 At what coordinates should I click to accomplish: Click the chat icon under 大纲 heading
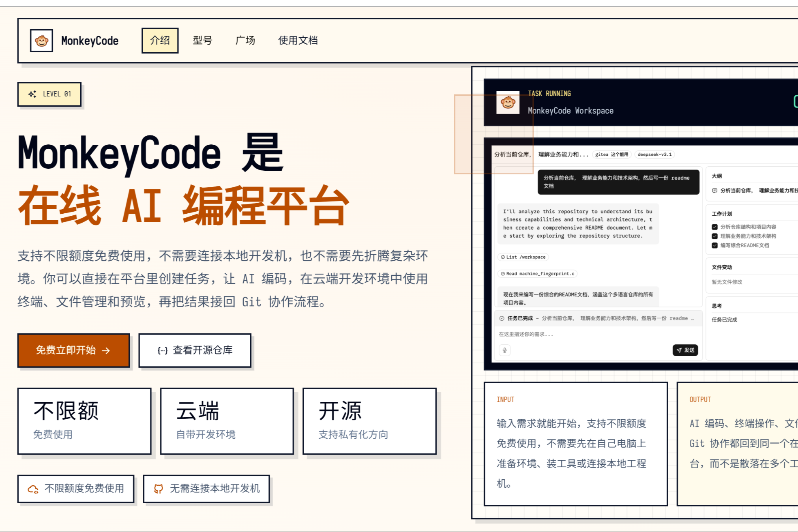pos(714,191)
